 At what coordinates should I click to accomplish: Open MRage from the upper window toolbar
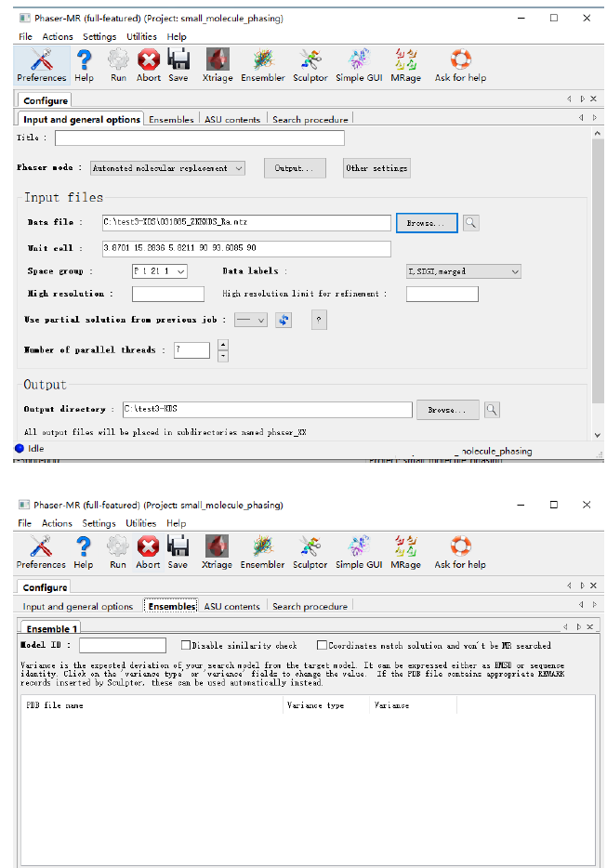[406, 65]
